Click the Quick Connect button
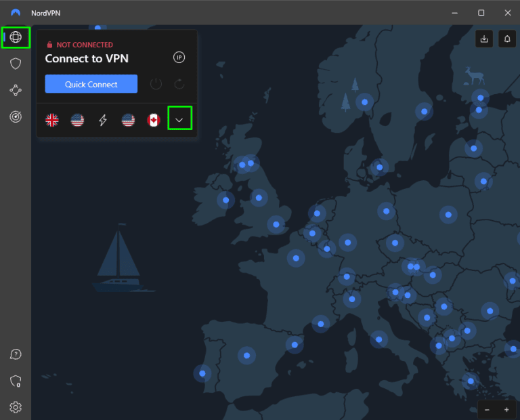The width and height of the screenshot is (520, 420). click(x=91, y=84)
